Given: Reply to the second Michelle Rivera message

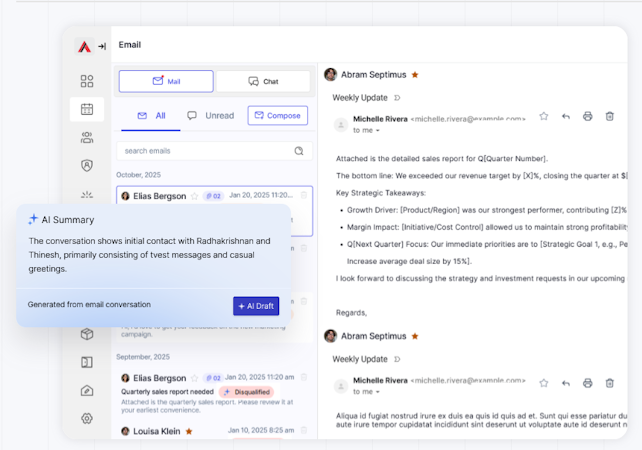Looking at the screenshot, I should 566,383.
